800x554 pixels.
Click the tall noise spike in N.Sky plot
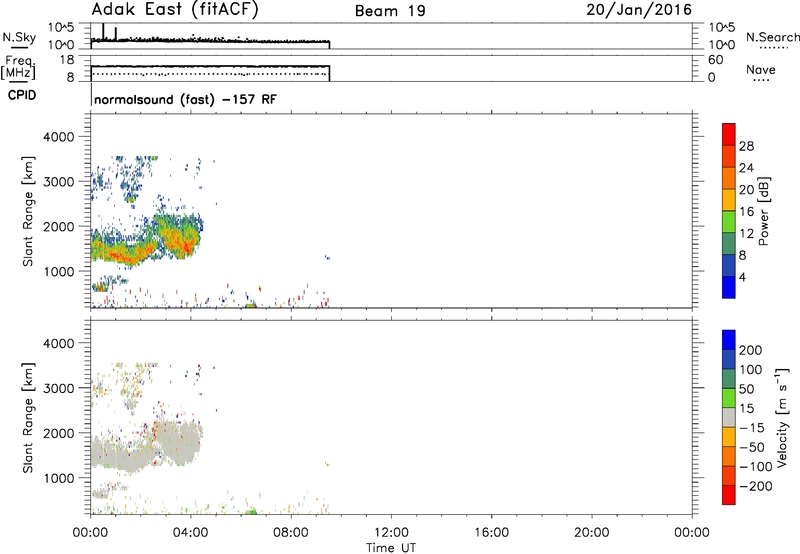104,32
